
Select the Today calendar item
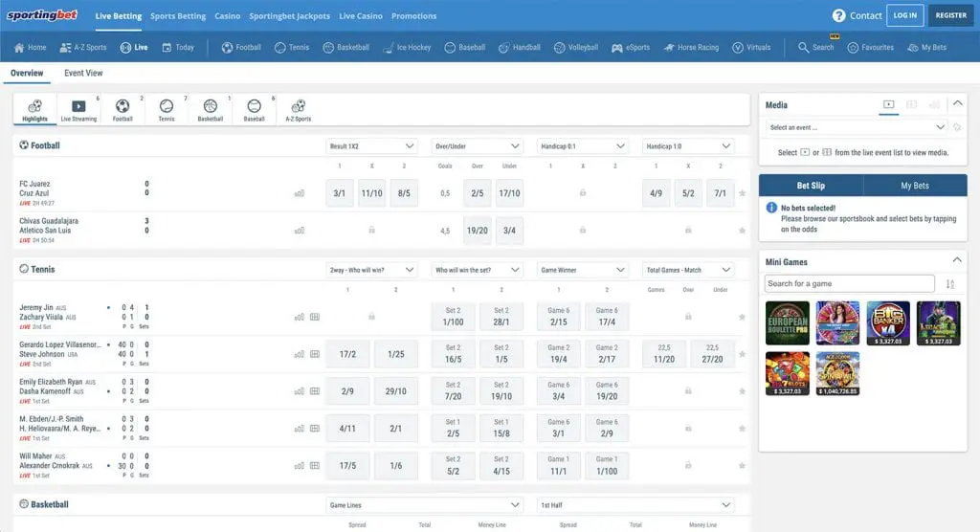(178, 48)
